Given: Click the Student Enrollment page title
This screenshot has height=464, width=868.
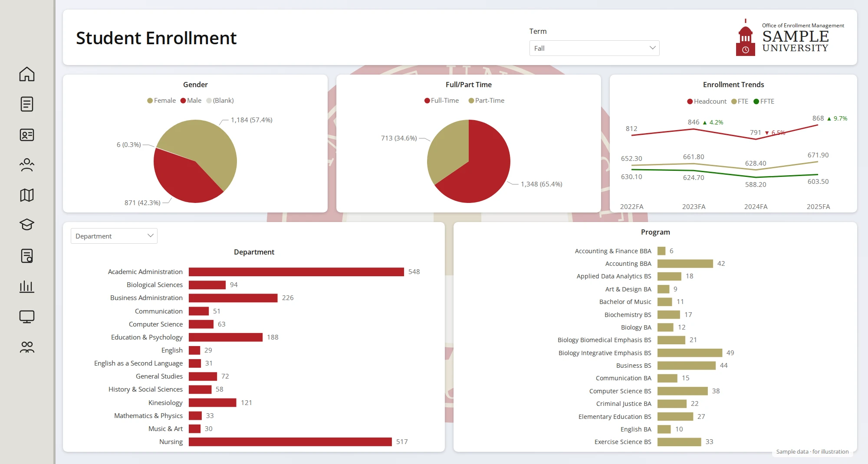Looking at the screenshot, I should pos(156,38).
